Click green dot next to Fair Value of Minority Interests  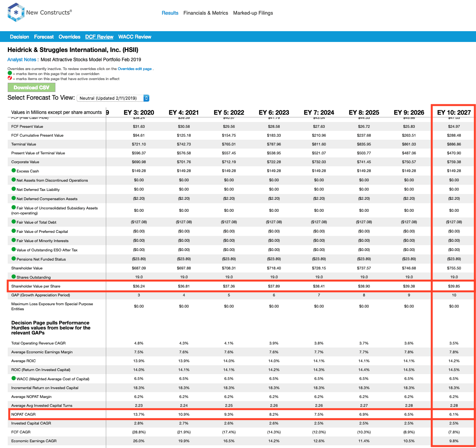(13, 240)
